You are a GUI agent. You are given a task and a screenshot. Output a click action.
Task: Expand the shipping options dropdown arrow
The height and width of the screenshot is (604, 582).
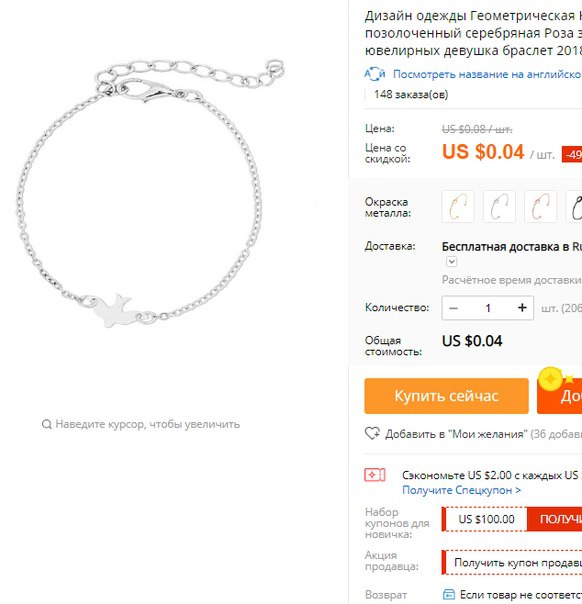[x=451, y=262]
